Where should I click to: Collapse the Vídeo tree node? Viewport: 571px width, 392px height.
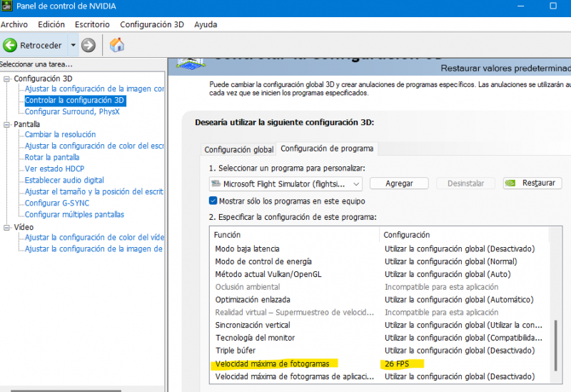click(x=6, y=227)
